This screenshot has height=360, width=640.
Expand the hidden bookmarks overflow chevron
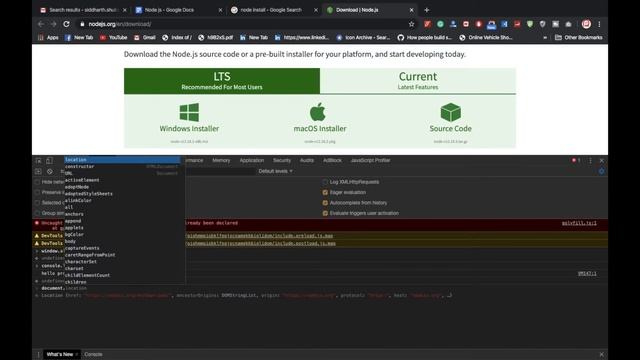point(545,38)
